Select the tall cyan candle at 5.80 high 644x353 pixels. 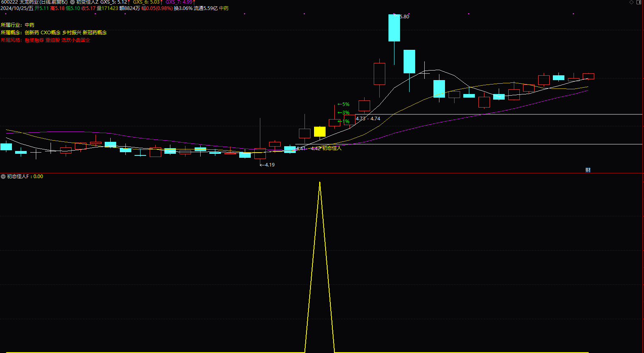tap(394, 28)
